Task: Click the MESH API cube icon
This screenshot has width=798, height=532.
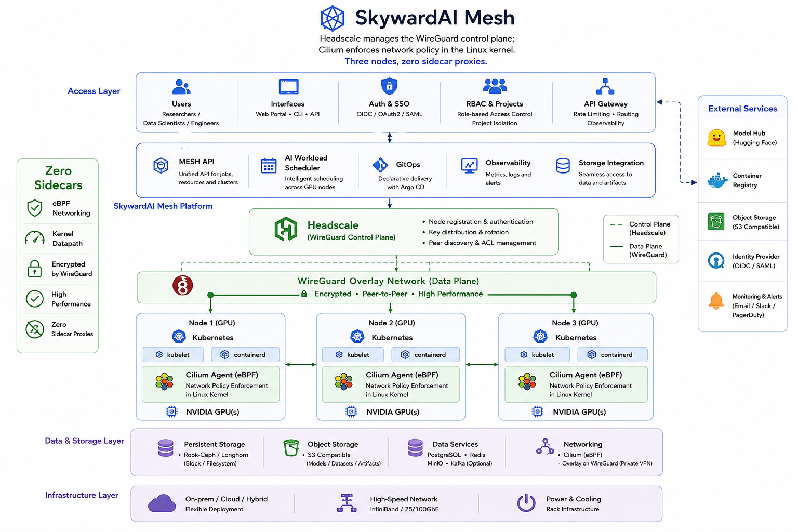Action: coord(161,166)
